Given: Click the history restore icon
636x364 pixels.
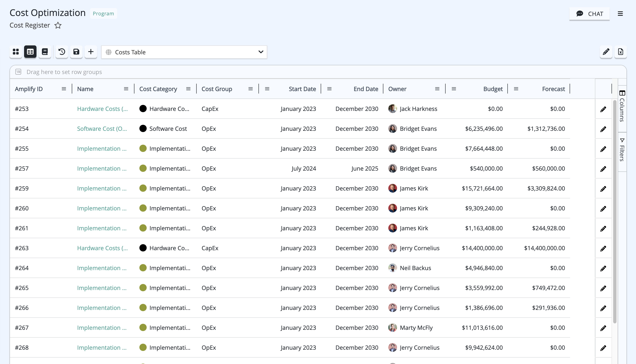Looking at the screenshot, I should click(x=62, y=52).
